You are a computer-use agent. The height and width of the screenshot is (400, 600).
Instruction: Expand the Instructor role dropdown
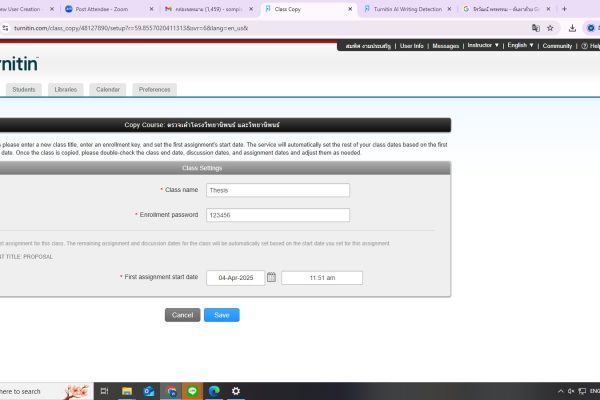tap(483, 46)
